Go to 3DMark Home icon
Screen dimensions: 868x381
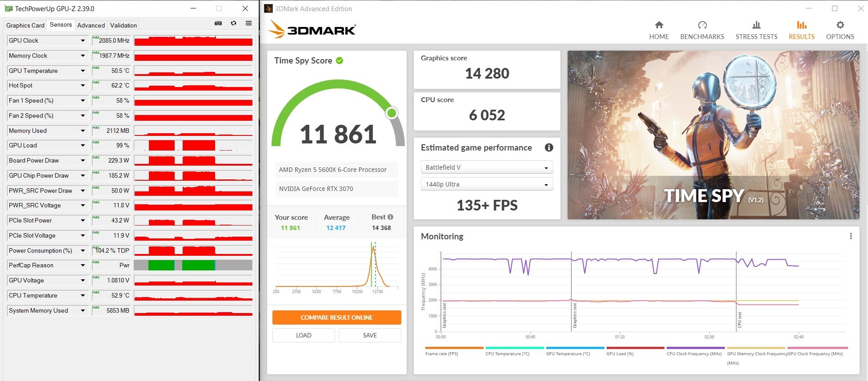pyautogui.click(x=659, y=25)
